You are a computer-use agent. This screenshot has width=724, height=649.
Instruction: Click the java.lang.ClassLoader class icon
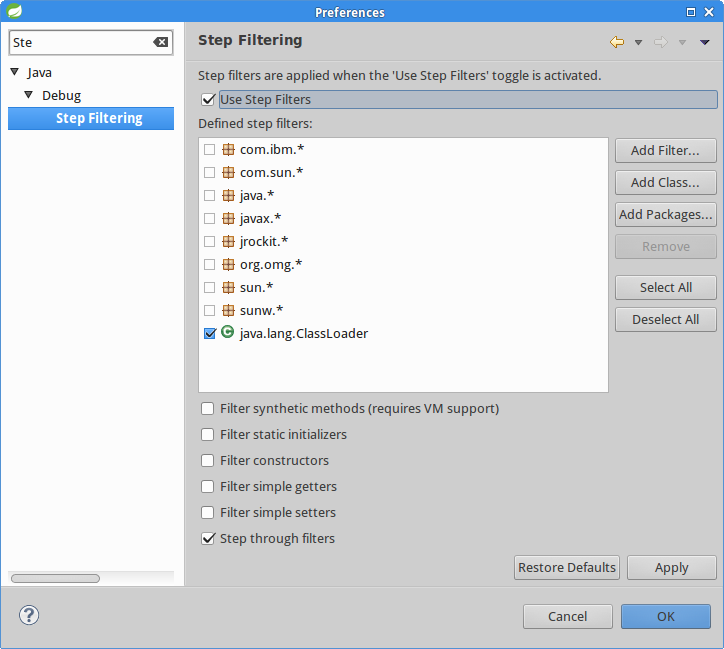tap(228, 333)
